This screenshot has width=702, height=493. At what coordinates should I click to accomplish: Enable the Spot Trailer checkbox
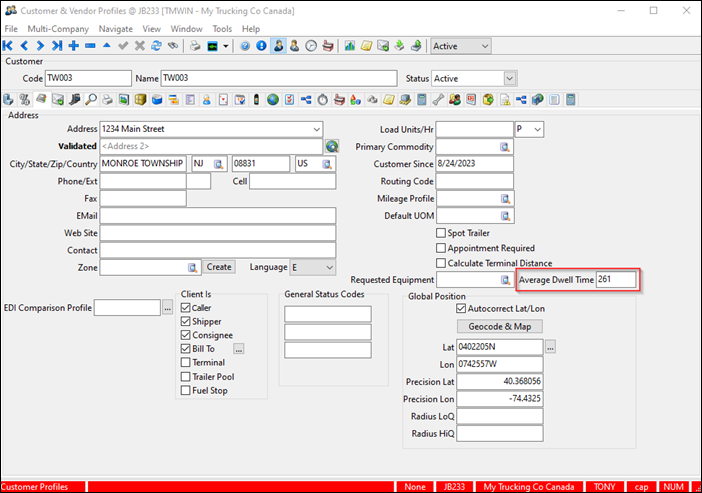pos(441,233)
